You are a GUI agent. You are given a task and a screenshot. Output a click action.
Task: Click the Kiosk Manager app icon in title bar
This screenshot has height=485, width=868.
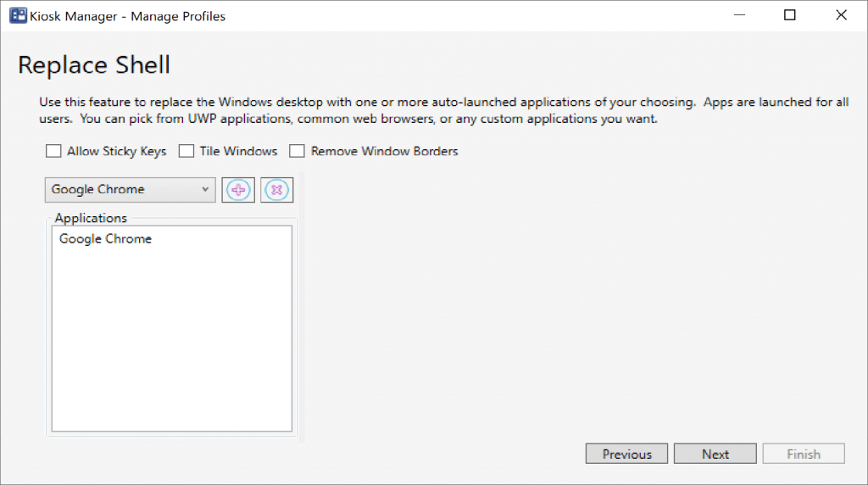(x=18, y=15)
